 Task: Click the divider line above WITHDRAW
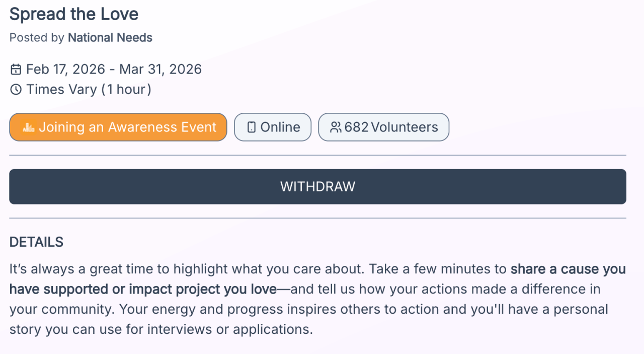point(317,155)
